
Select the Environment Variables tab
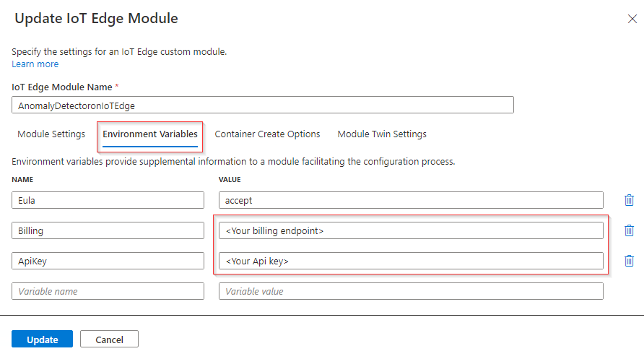click(150, 134)
